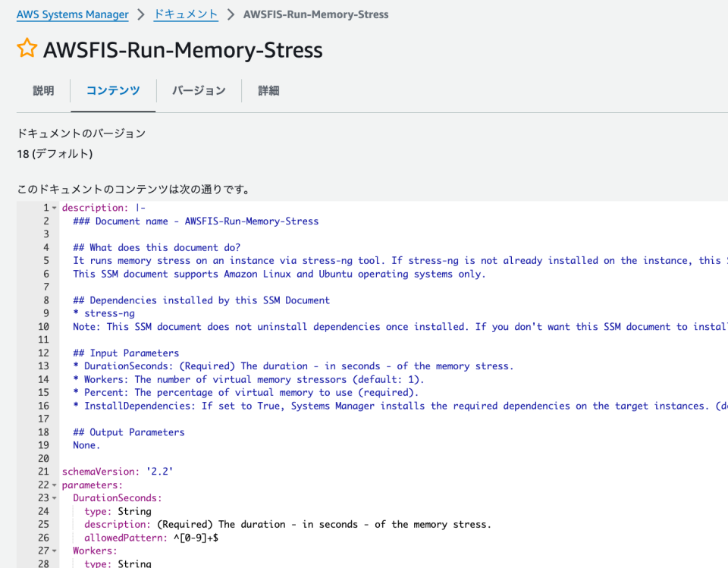
Task: Select the コンテンツ tab
Action: coord(112,90)
